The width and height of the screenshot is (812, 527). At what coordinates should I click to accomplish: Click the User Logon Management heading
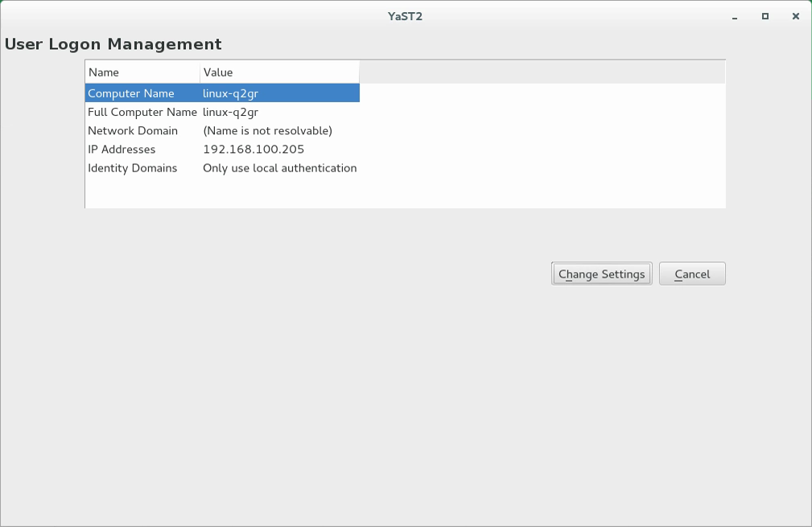(x=113, y=44)
